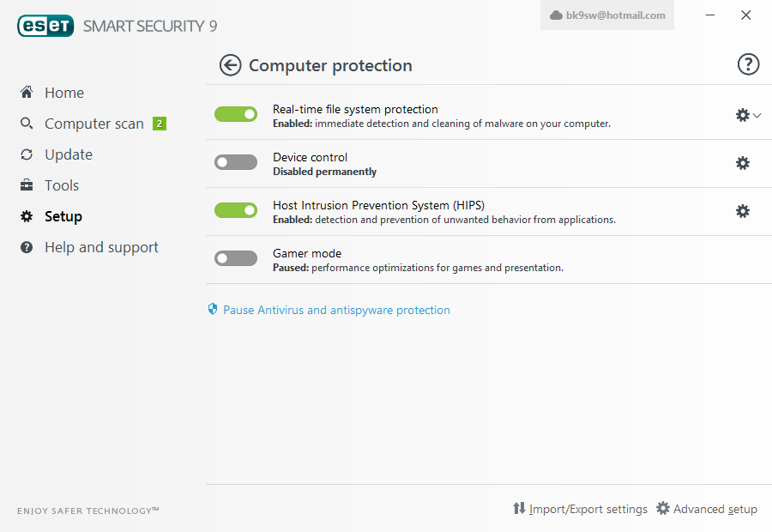Turn on the Gamer mode toggle
Screen dimensions: 772x532
[236, 258]
